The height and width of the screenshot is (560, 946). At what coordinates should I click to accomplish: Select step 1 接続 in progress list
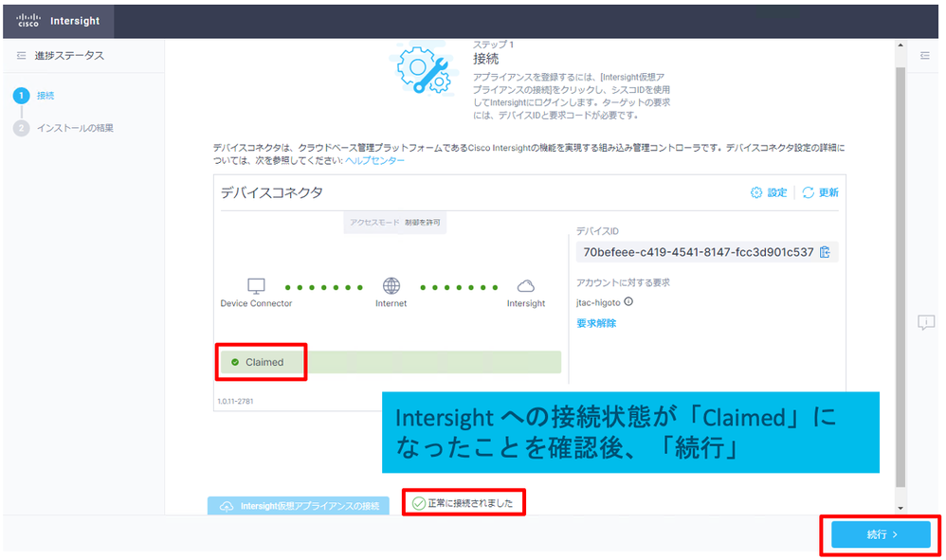tap(34, 96)
